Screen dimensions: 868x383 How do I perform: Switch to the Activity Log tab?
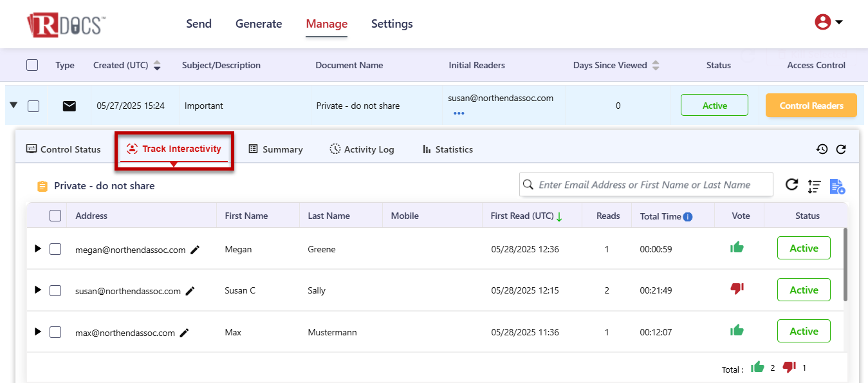[x=362, y=149]
